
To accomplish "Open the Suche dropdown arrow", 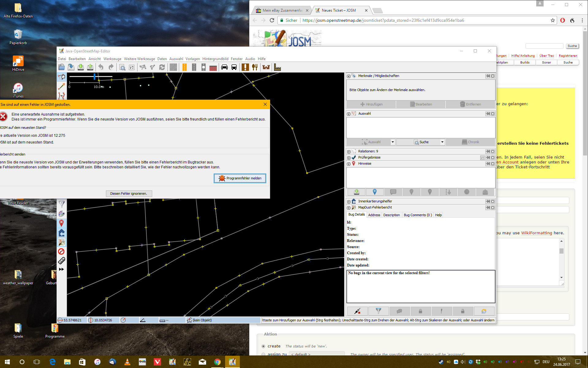I will click(x=442, y=142).
